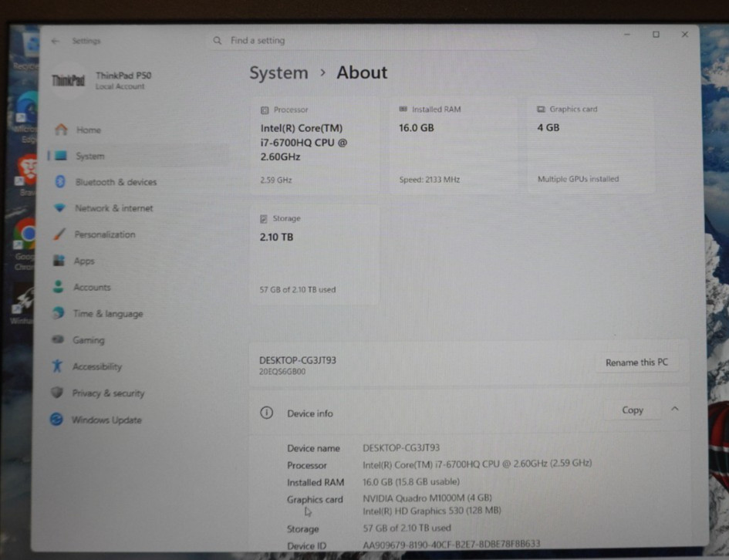
Task: Click the Gaming controller icon
Action: point(58,339)
